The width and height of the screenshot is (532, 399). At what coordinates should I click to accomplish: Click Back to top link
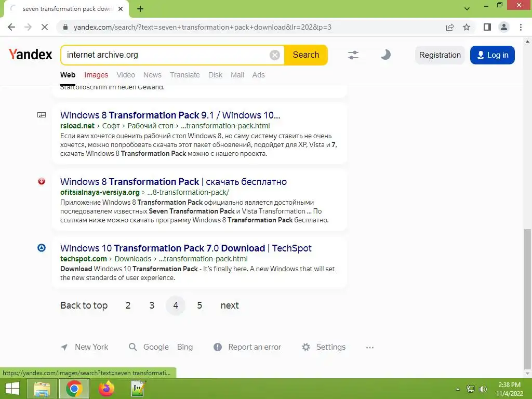pyautogui.click(x=84, y=305)
